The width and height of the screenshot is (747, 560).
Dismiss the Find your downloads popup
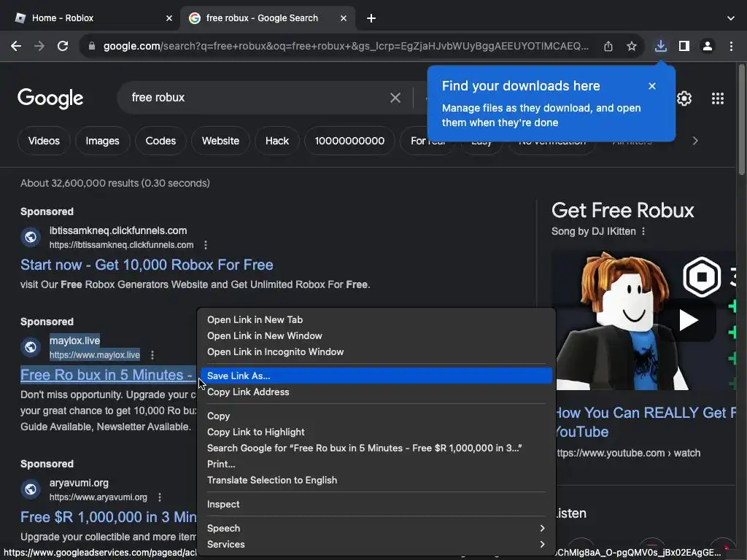(651, 86)
